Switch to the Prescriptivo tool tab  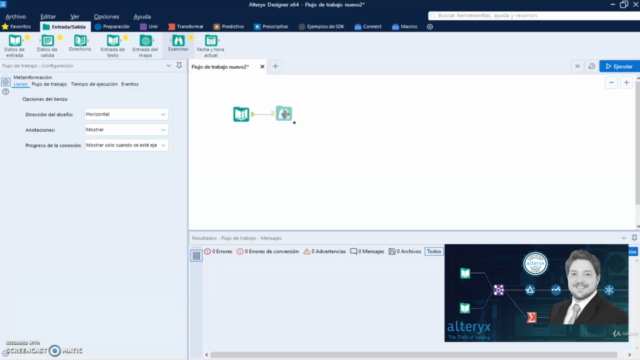click(271, 27)
